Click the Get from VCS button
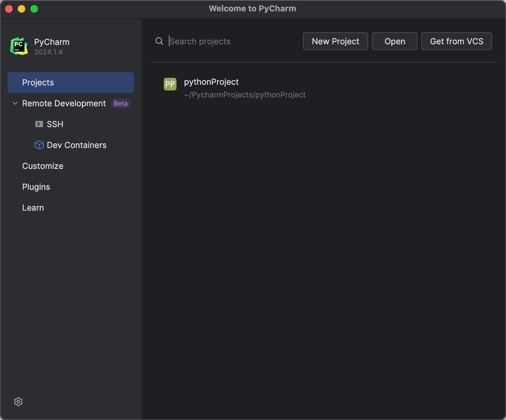Image resolution: width=506 pixels, height=420 pixels. (456, 41)
